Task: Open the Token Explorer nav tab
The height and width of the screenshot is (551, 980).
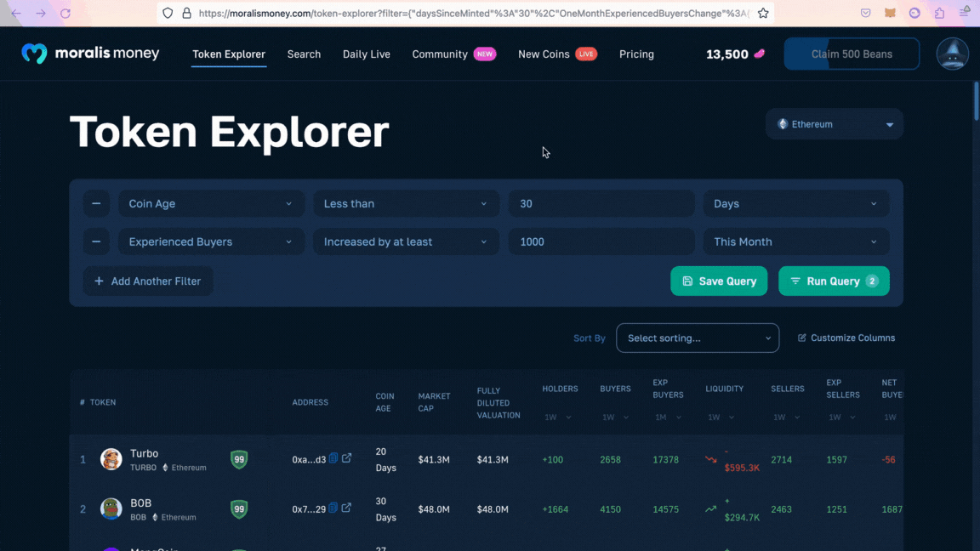Action: pyautogui.click(x=229, y=54)
